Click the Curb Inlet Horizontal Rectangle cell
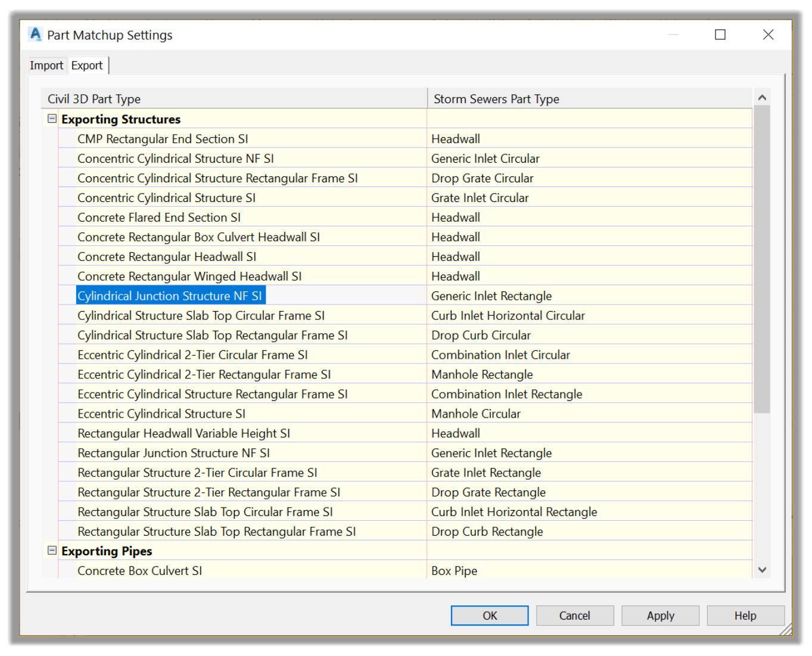This screenshot has width=812, height=656. pos(590,512)
